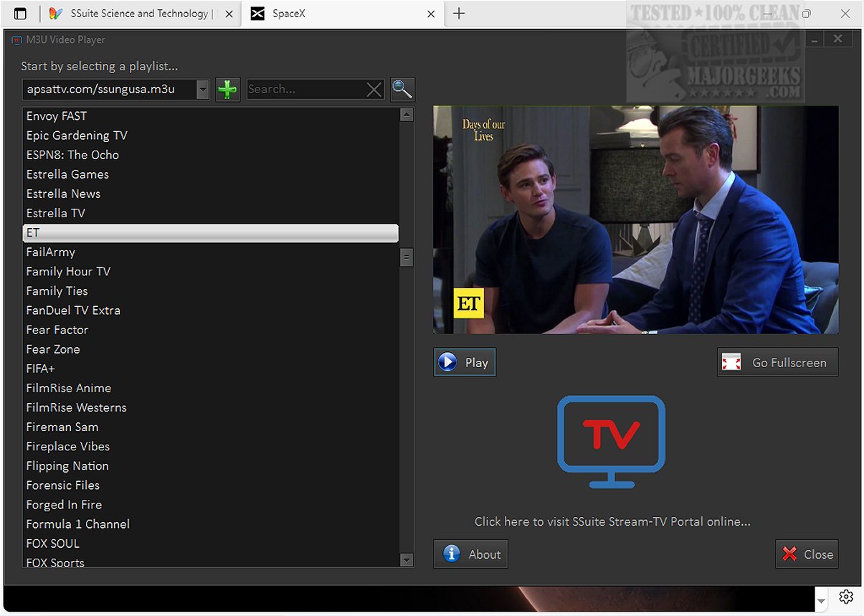Select Fear Zone channel

211,349
